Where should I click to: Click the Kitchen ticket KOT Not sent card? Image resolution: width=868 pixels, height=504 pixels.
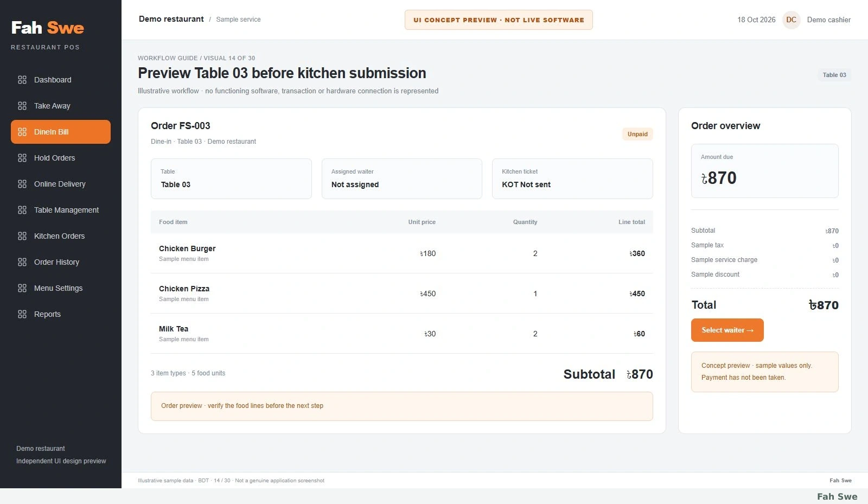(572, 178)
